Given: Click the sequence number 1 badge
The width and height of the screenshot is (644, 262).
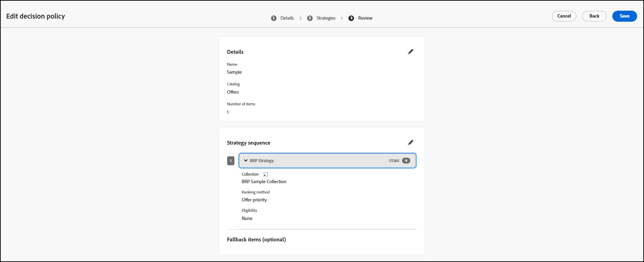Looking at the screenshot, I should (x=231, y=161).
